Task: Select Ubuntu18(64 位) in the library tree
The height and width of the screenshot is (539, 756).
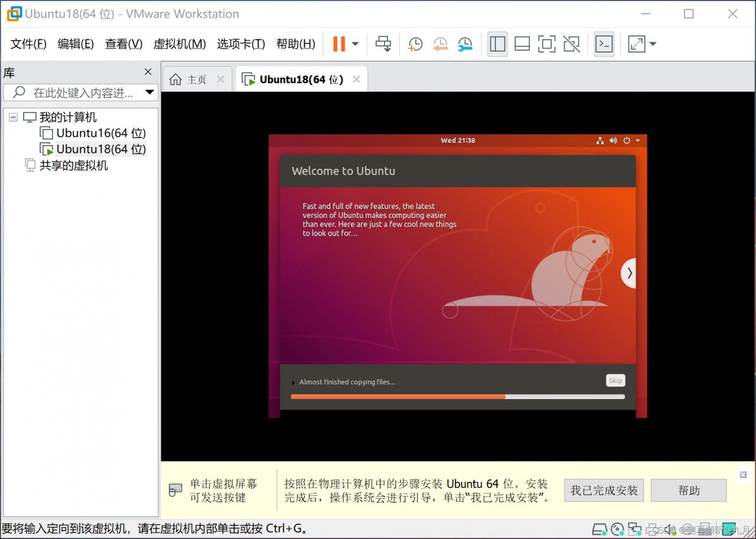Action: 101,149
